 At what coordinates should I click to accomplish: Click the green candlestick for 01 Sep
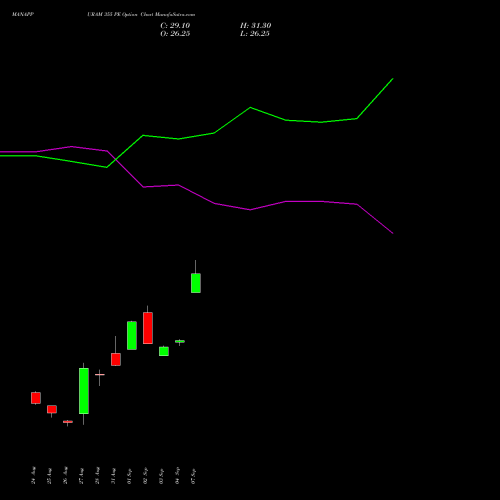[x=132, y=336]
